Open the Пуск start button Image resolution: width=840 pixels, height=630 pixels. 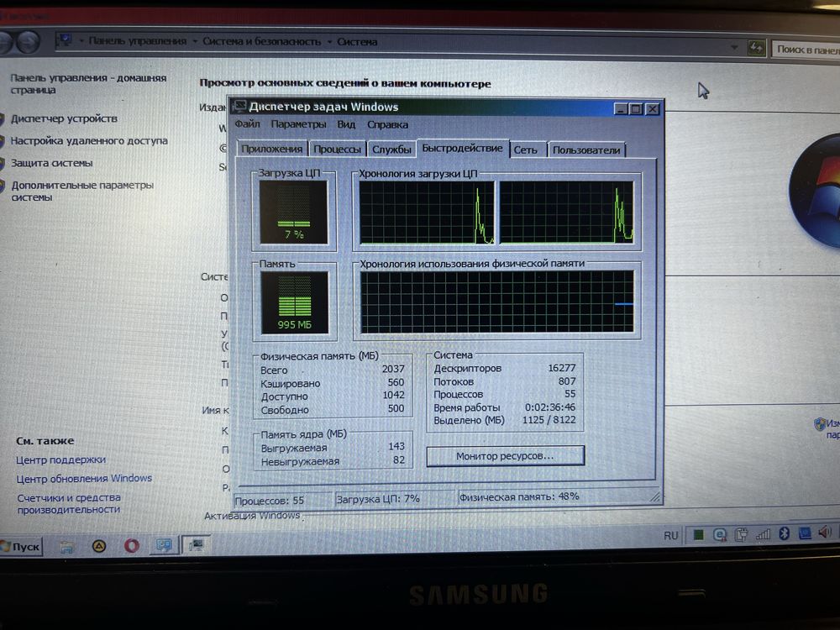[x=20, y=547]
